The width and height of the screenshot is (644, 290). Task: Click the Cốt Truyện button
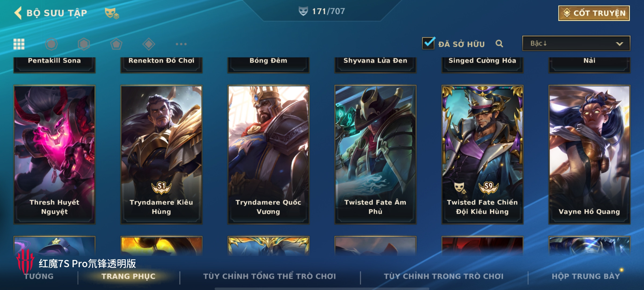(x=594, y=13)
